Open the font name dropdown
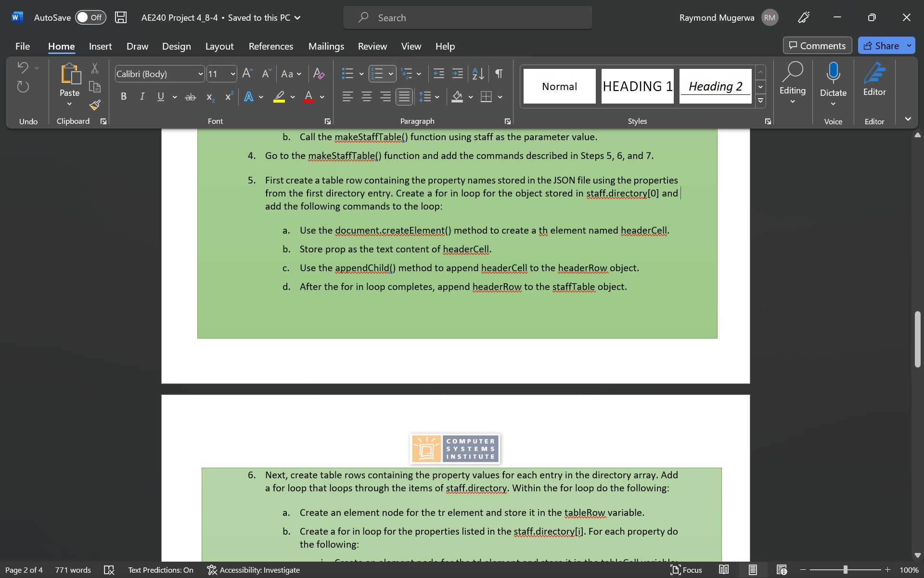924x578 pixels. (x=201, y=74)
